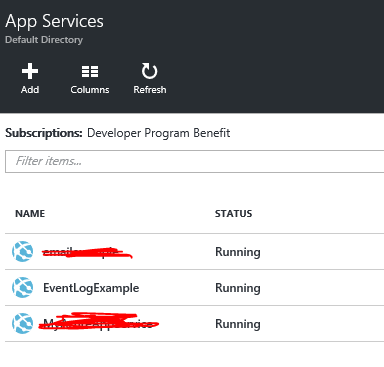Select the Add label in toolbar
The width and height of the screenshot is (384, 367).
(x=30, y=90)
